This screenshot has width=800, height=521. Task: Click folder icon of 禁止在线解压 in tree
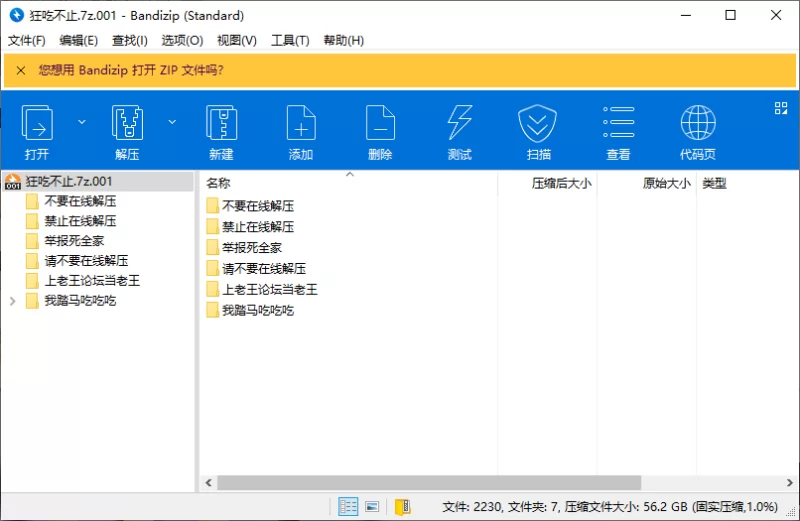click(x=32, y=221)
